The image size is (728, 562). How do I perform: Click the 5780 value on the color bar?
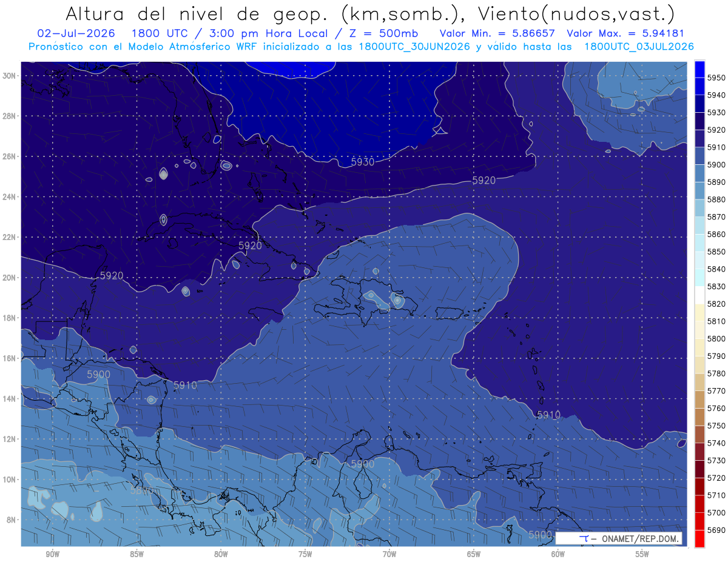click(716, 373)
